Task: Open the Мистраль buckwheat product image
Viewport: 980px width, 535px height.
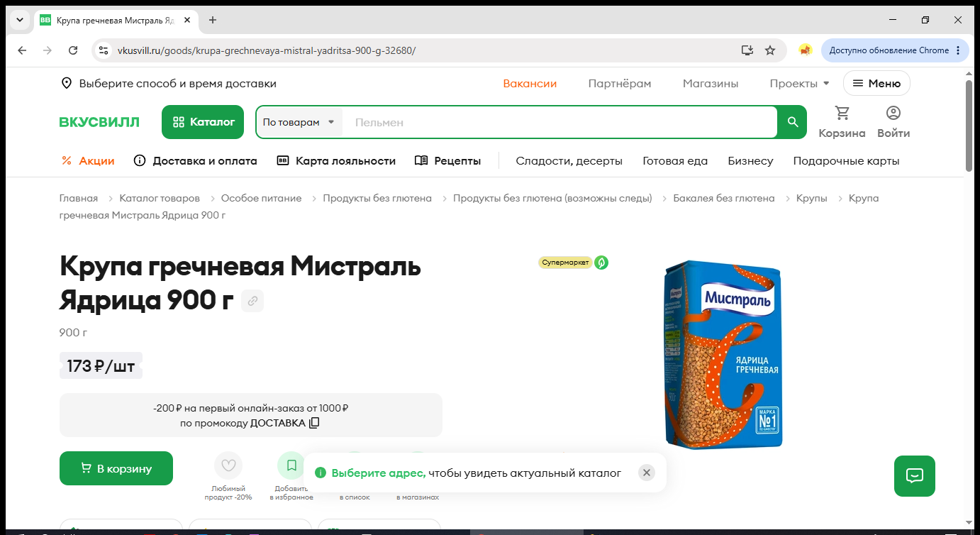Action: 723,353
